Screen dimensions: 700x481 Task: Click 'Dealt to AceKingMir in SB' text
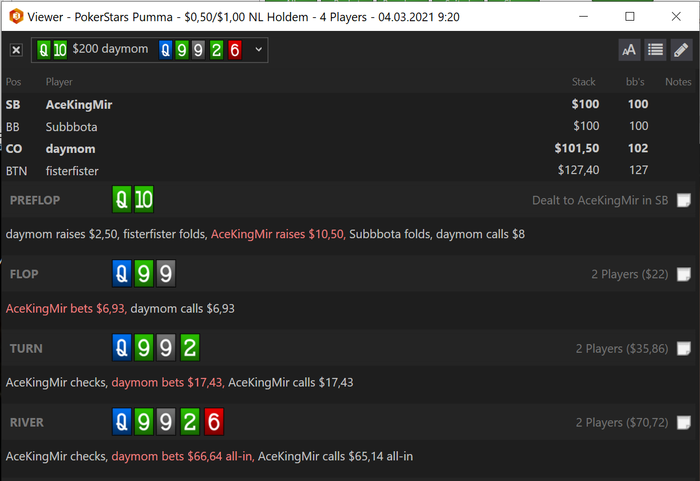(600, 200)
